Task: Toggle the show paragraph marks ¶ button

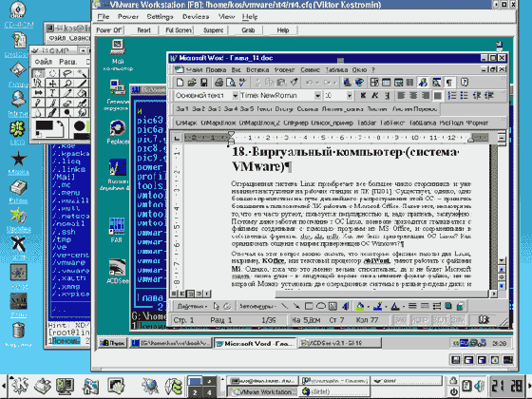Action: tap(448, 82)
